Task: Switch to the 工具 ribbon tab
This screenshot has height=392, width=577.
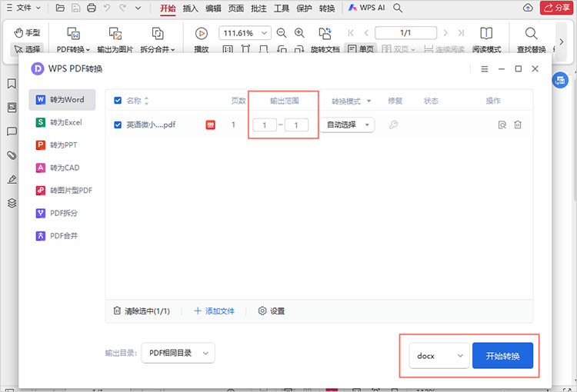Action: coord(281,8)
